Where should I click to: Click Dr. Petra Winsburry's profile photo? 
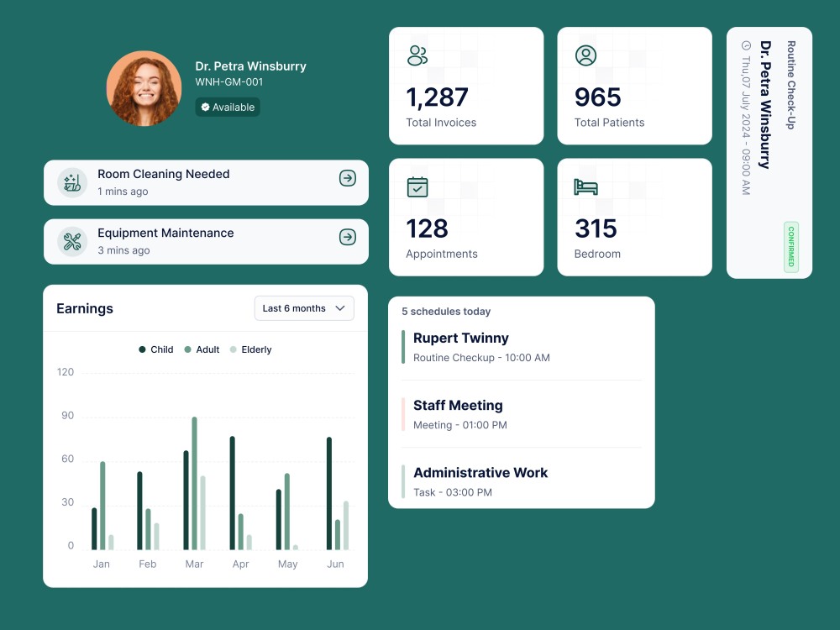pos(144,87)
